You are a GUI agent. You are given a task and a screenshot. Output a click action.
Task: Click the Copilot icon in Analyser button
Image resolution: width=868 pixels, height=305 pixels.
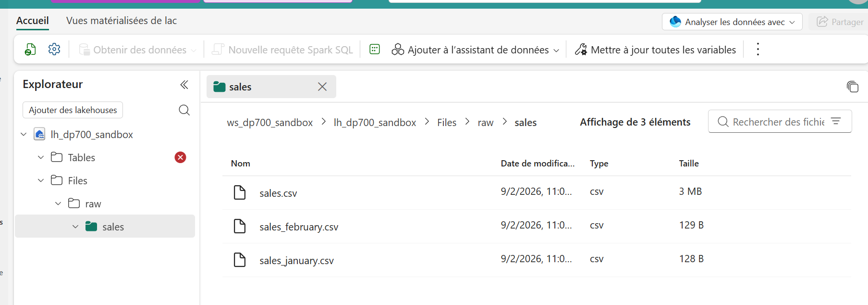coord(675,22)
